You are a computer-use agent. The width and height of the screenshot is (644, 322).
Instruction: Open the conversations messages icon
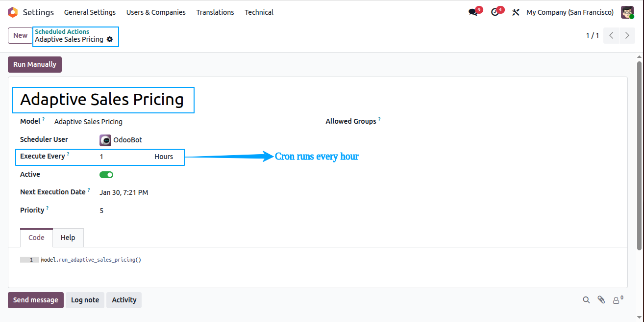473,12
